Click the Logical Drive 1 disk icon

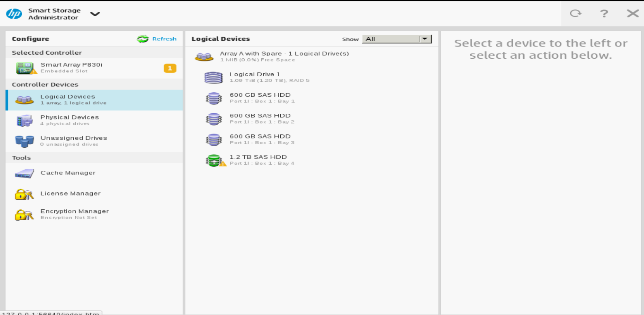(x=213, y=78)
